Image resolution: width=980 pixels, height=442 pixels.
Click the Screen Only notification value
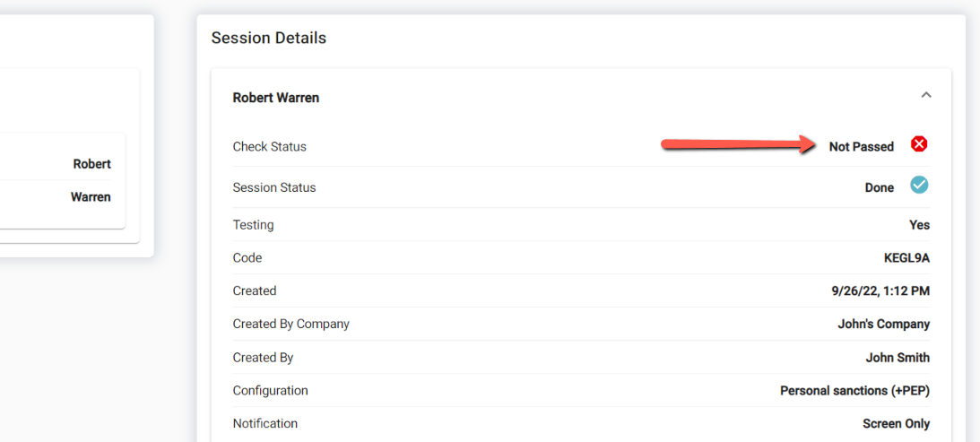(x=896, y=424)
